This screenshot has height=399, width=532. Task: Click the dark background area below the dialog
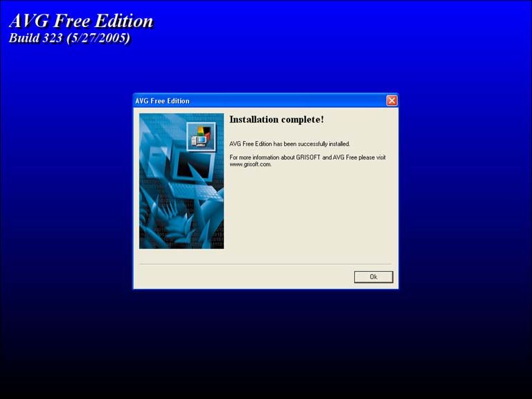point(266,346)
